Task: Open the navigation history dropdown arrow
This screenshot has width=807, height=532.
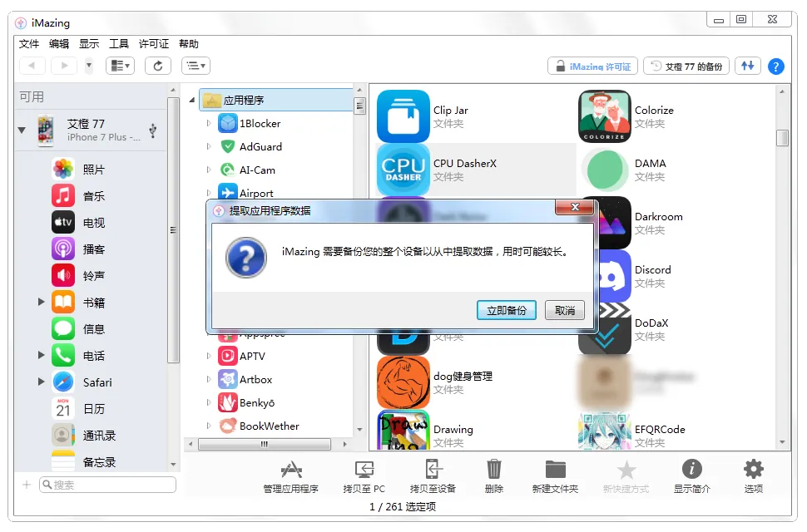Action: coord(89,66)
